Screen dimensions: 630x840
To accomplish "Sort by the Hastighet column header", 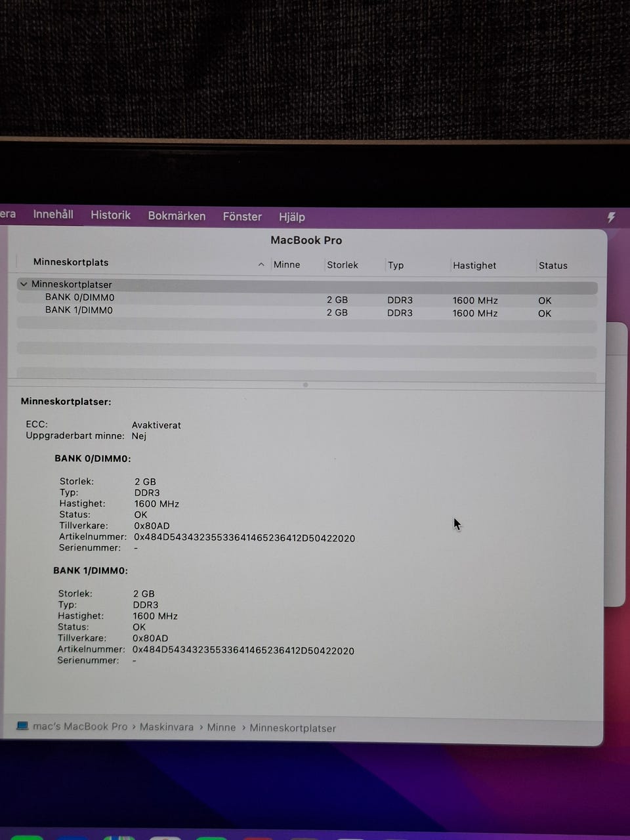I will click(474, 266).
